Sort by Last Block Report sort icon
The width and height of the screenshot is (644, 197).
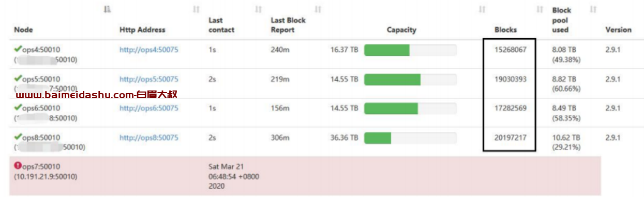318,9
